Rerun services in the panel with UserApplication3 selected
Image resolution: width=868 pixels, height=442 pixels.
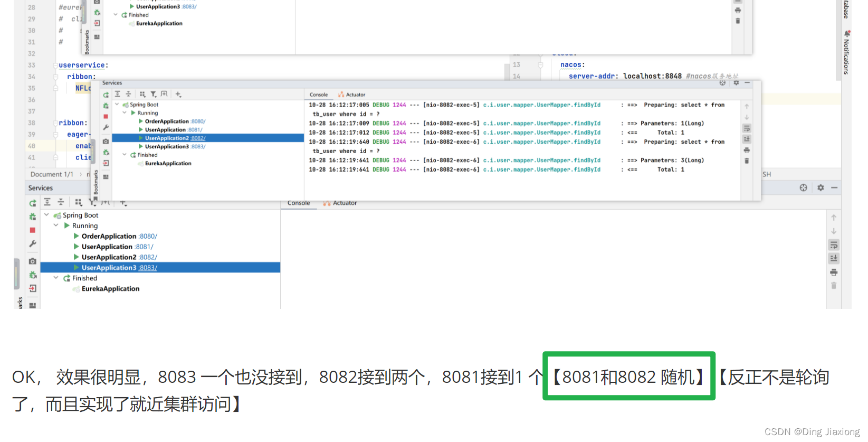[33, 203]
